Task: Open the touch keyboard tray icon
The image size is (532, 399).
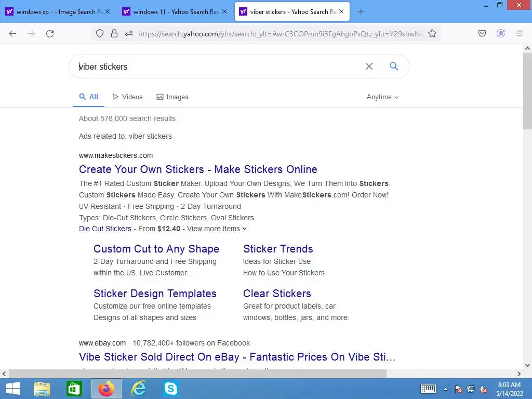Action: coord(428,389)
